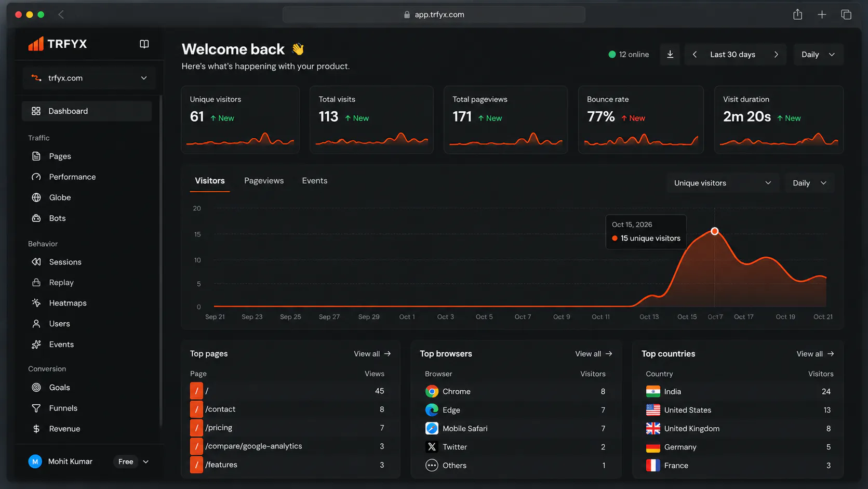Open the Bots section icon
This screenshot has width=868, height=489.
36,218
